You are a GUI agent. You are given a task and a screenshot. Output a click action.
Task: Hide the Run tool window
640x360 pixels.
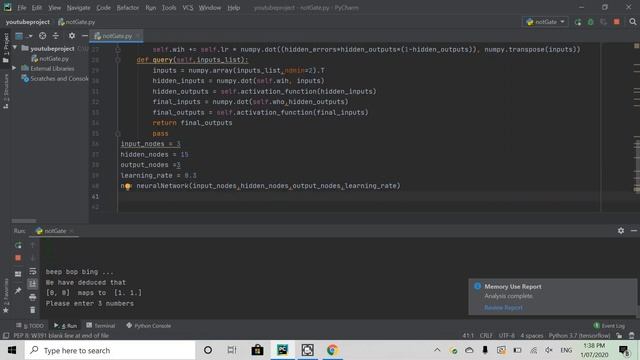[x=633, y=231]
